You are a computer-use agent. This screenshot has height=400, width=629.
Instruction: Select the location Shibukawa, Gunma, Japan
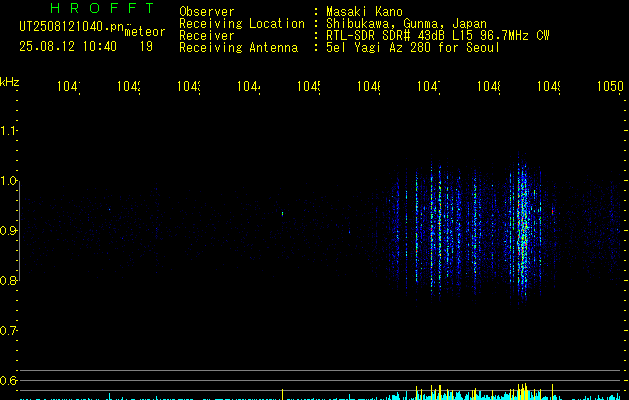click(406, 24)
